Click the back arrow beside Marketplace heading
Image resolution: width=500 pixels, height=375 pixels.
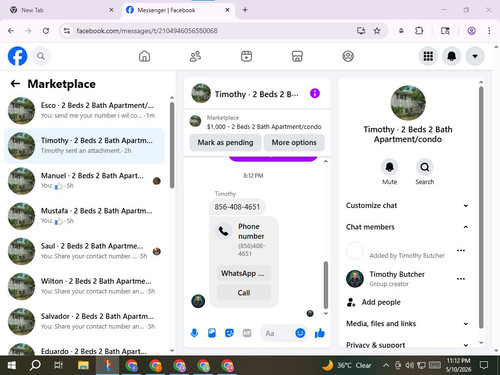[15, 84]
